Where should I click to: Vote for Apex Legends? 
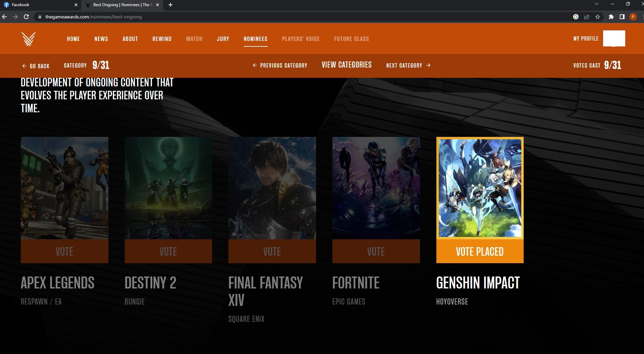pos(64,252)
